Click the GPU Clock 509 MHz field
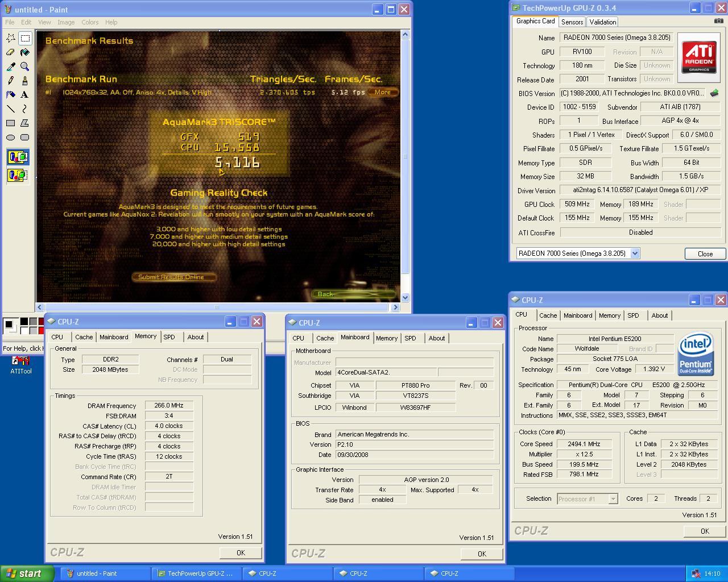This screenshot has width=728, height=582. coord(577,204)
